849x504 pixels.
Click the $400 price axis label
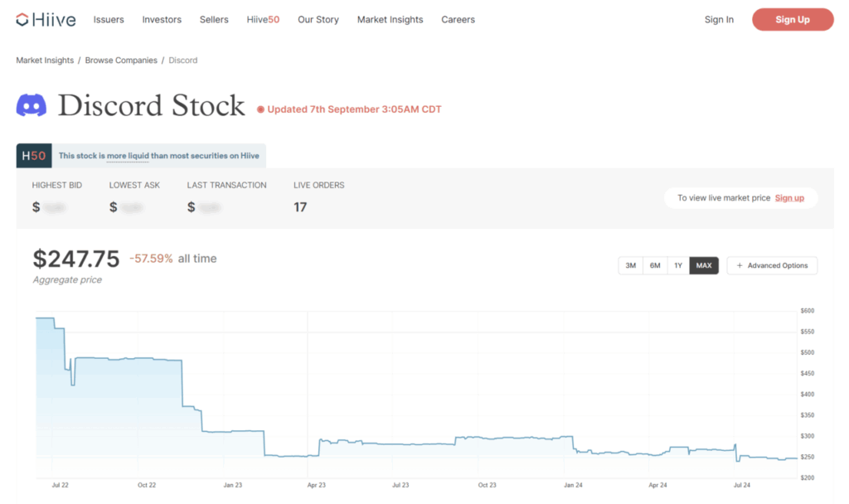pyautogui.click(x=808, y=394)
